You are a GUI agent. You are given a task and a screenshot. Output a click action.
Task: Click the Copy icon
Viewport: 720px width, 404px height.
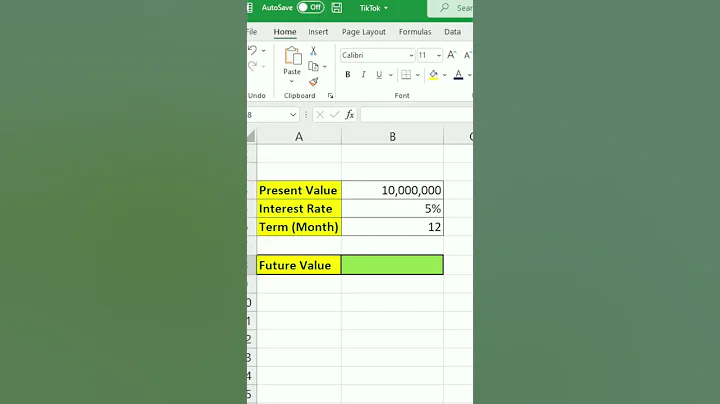(314, 67)
